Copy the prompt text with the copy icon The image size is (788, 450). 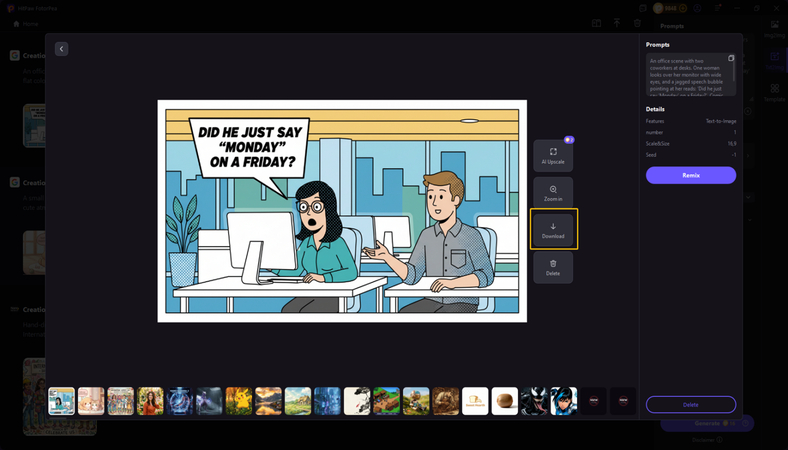(x=731, y=58)
